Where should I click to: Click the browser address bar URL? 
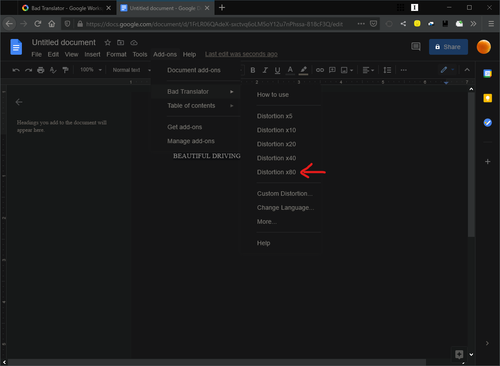point(214,24)
